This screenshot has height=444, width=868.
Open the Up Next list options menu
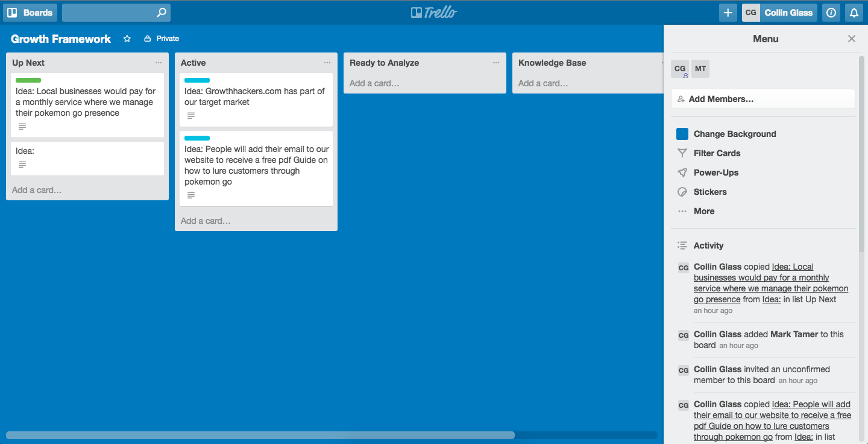(x=159, y=62)
